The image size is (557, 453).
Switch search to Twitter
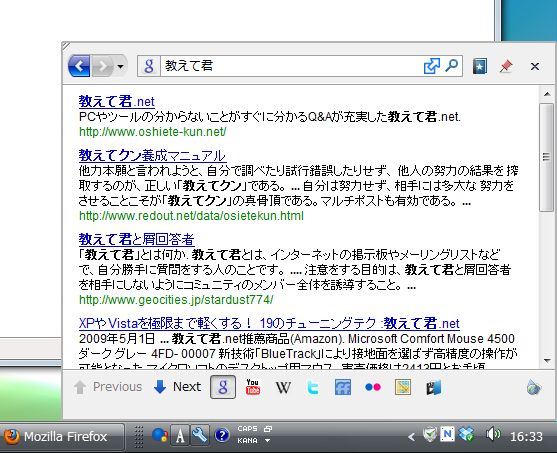(313, 387)
